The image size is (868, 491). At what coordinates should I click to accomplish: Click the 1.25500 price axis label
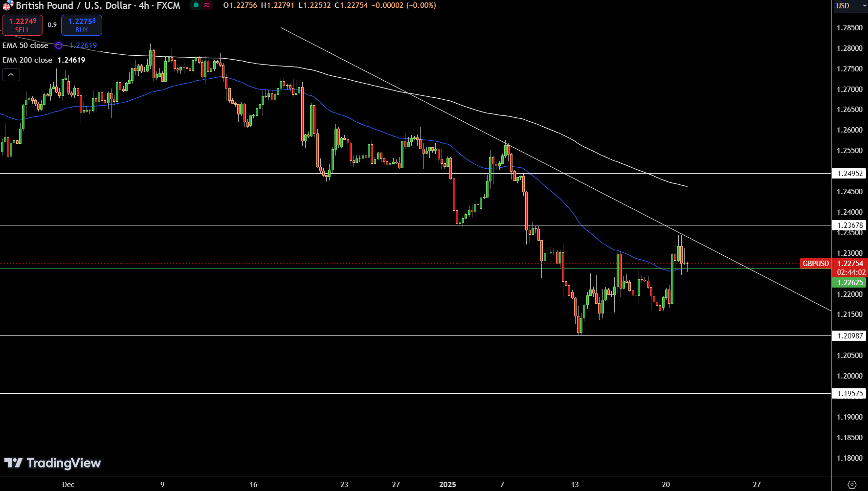point(849,151)
